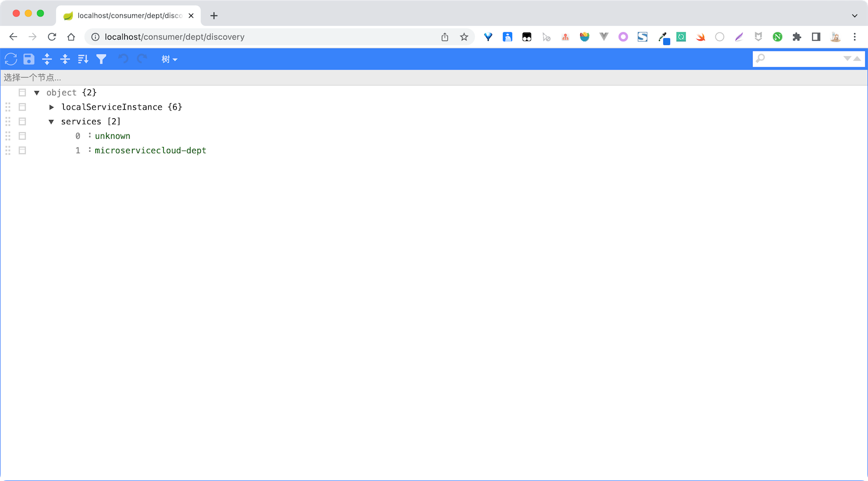Click the empty gray circle extension icon
The width and height of the screenshot is (868, 481).
coord(720,37)
